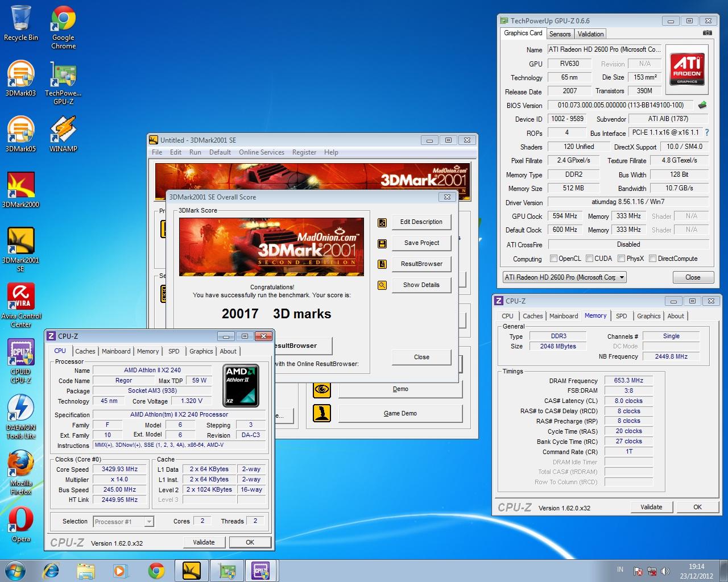Screen dimensions: 728x582
Task: Open the Default menu in 3DMark2001 SE
Action: (220, 152)
